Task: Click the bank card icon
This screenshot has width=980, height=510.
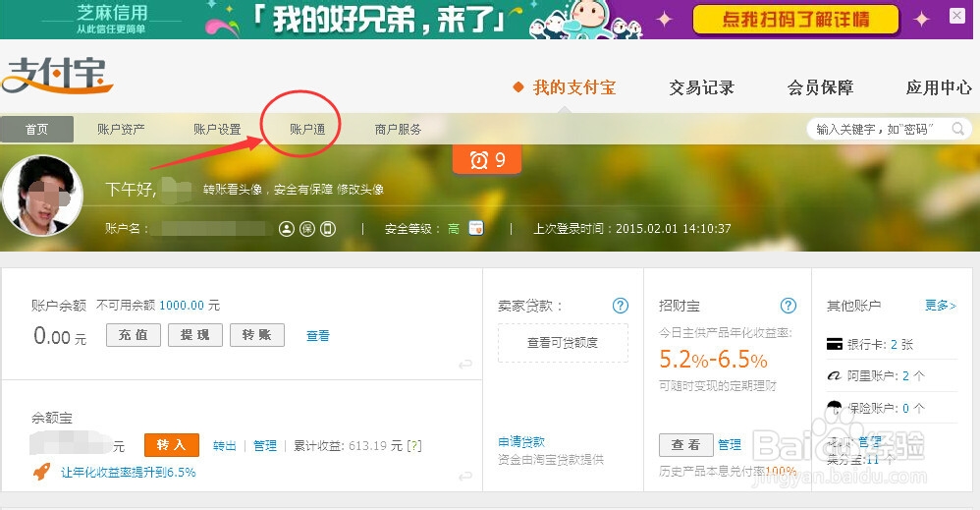Action: click(x=835, y=344)
